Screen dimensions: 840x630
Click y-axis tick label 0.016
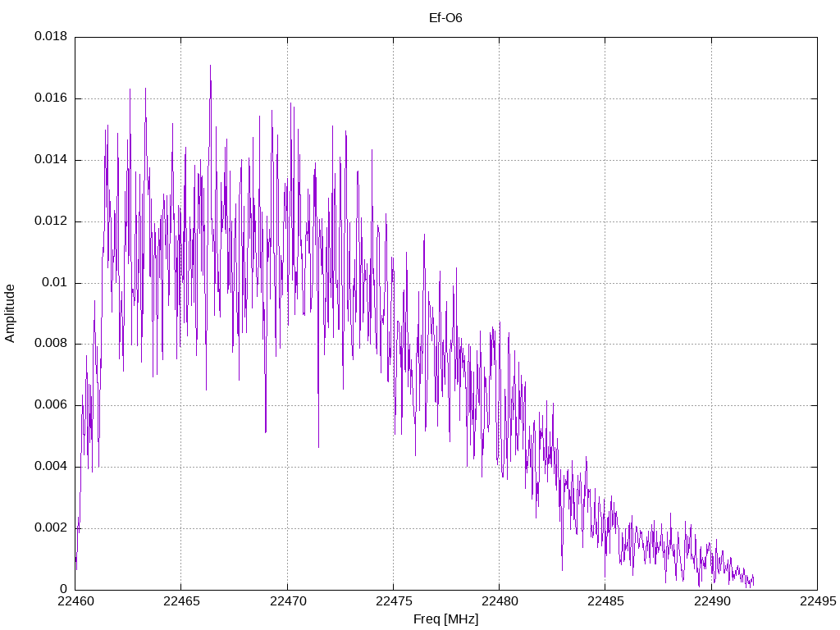51,98
